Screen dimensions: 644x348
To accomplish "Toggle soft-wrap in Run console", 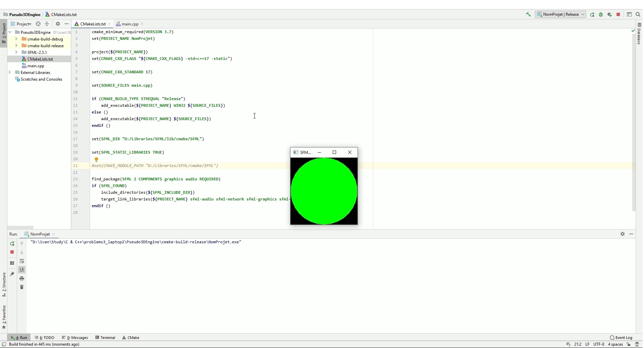I will 22,261.
